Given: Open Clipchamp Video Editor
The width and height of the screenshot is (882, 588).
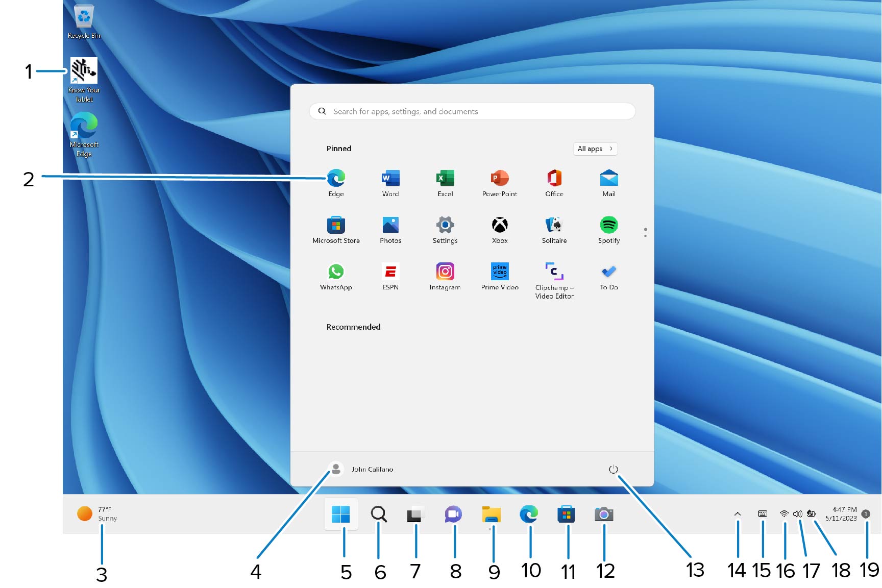Looking at the screenshot, I should coord(554,281).
